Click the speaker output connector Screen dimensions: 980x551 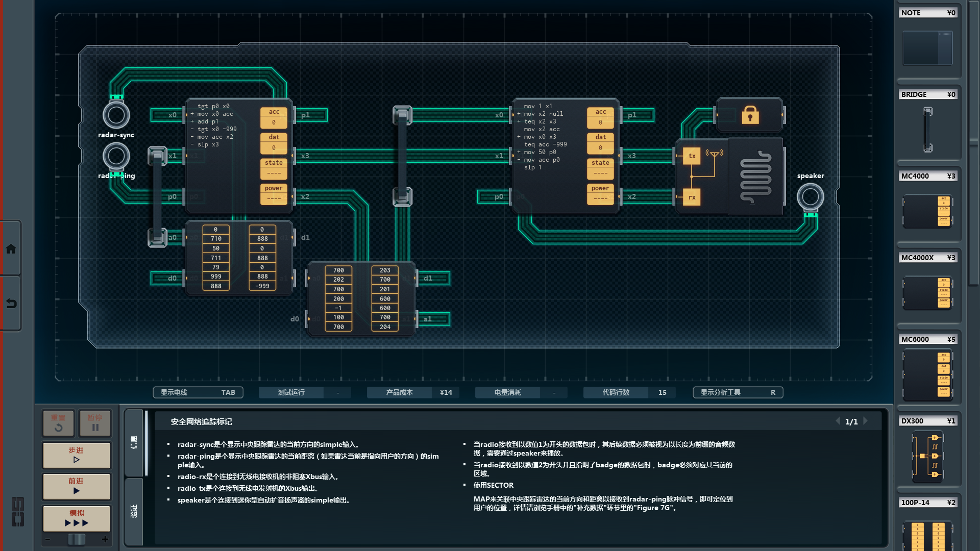(810, 196)
